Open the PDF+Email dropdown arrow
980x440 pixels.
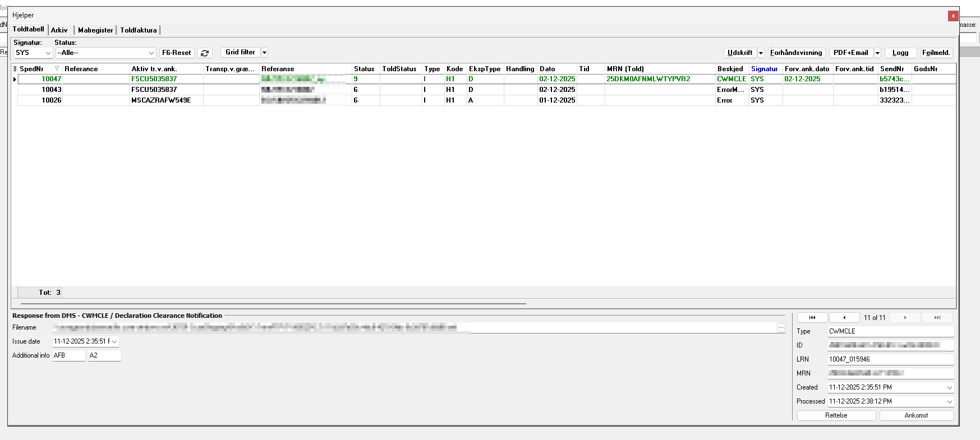click(877, 53)
